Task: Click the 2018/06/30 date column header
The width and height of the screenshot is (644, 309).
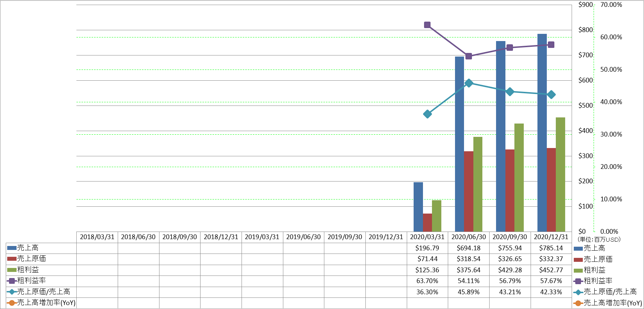Action: [138, 237]
